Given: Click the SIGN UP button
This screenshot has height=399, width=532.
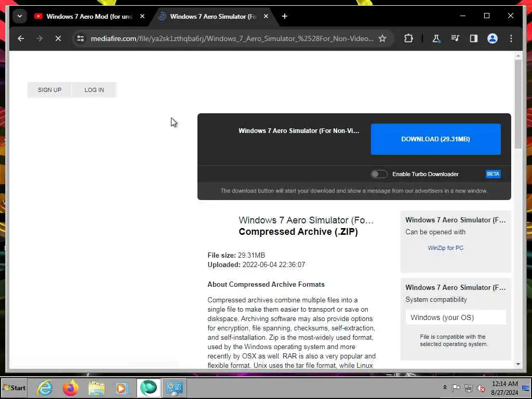Looking at the screenshot, I should pos(49,90).
